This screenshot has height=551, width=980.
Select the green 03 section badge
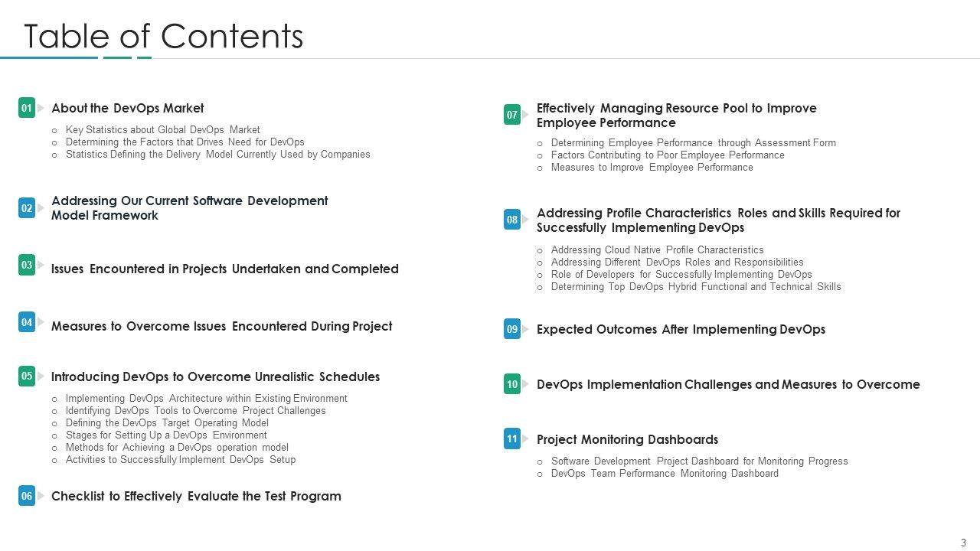point(27,265)
